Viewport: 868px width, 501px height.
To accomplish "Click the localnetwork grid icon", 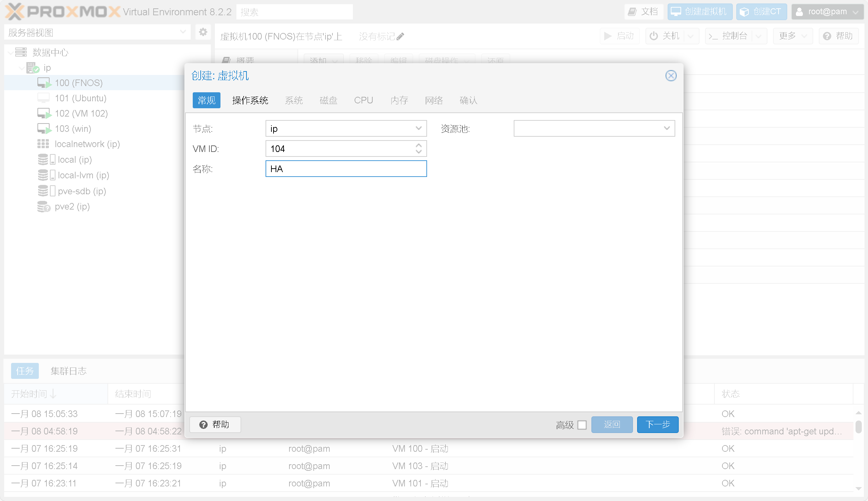I will pyautogui.click(x=43, y=144).
